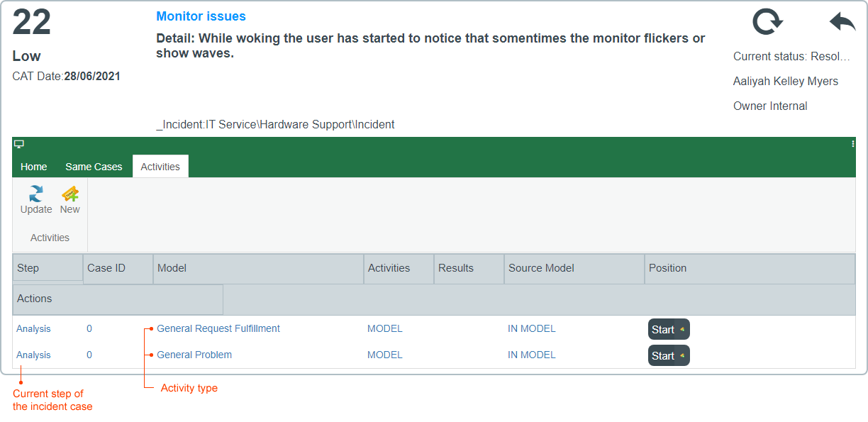Image resolution: width=868 pixels, height=422 pixels.
Task: Start the General Problem activity
Action: pyautogui.click(x=669, y=355)
